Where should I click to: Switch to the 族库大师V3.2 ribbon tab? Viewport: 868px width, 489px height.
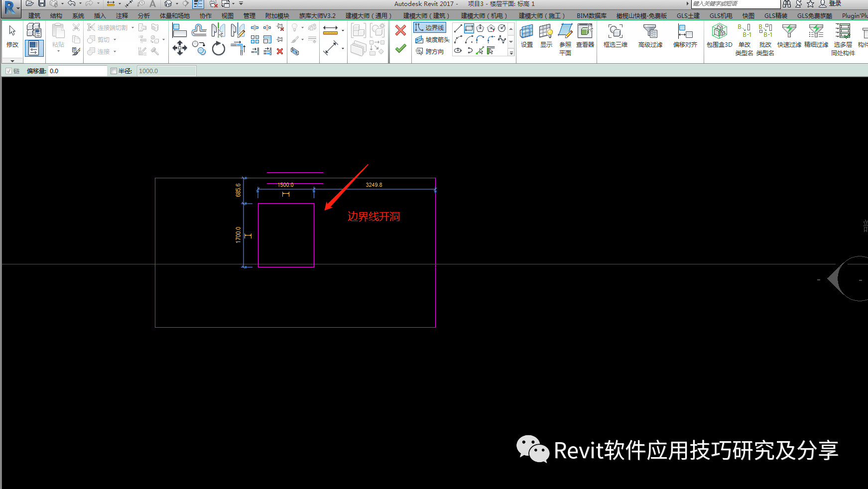[317, 16]
